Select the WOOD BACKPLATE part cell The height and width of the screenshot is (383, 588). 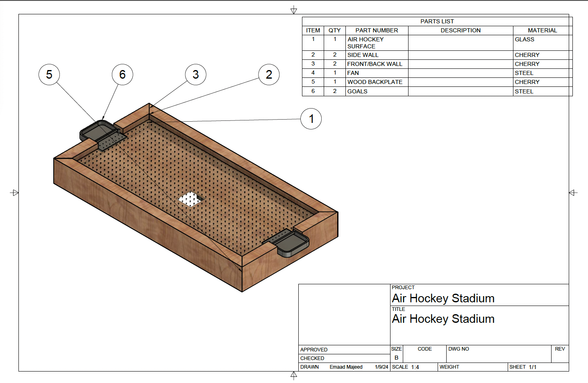(x=377, y=82)
